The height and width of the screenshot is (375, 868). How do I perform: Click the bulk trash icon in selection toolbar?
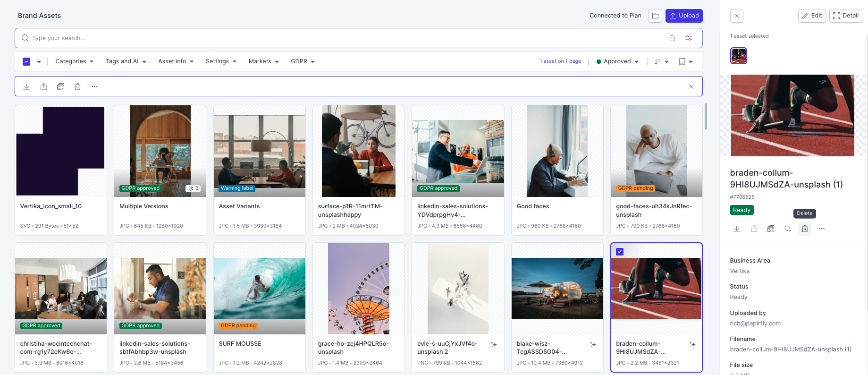coord(77,86)
